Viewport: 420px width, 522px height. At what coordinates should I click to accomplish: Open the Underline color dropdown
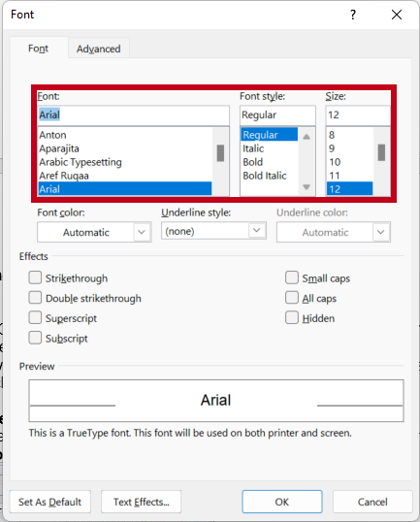pos(333,232)
